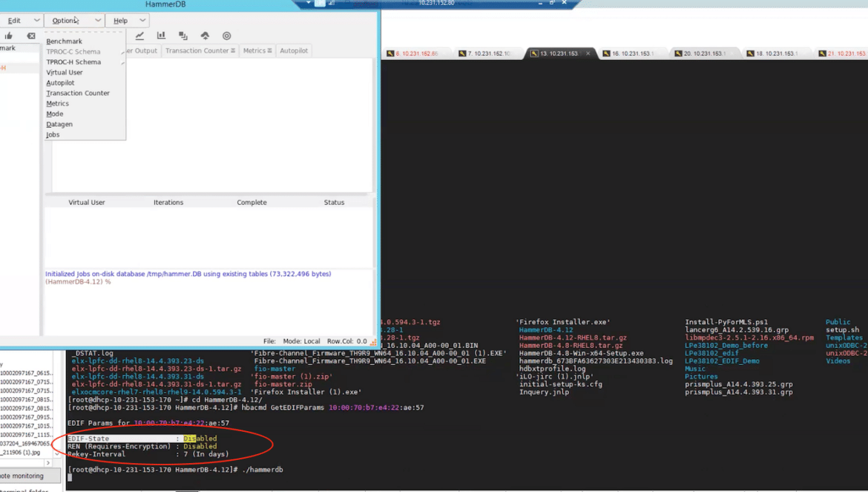868x492 pixels.
Task: Click hammerdb_673BFA63627303E213430383.log in terminal
Action: coord(596,361)
